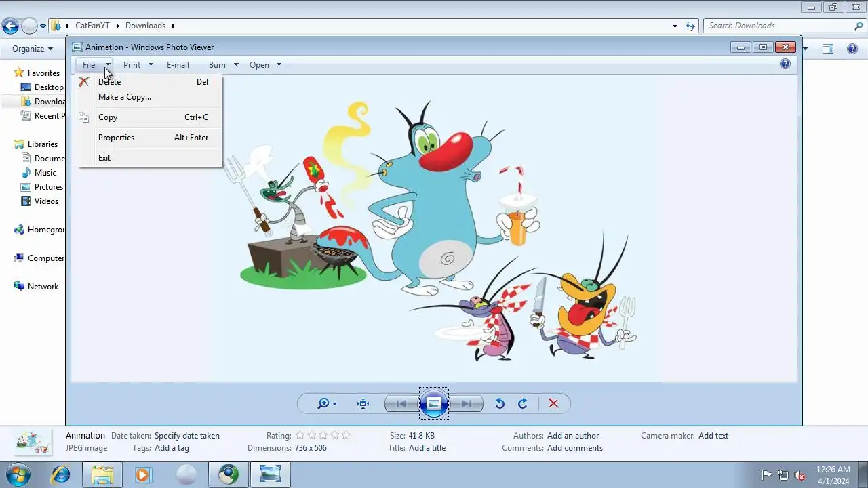Click Downloads in the address bar path

(x=145, y=26)
